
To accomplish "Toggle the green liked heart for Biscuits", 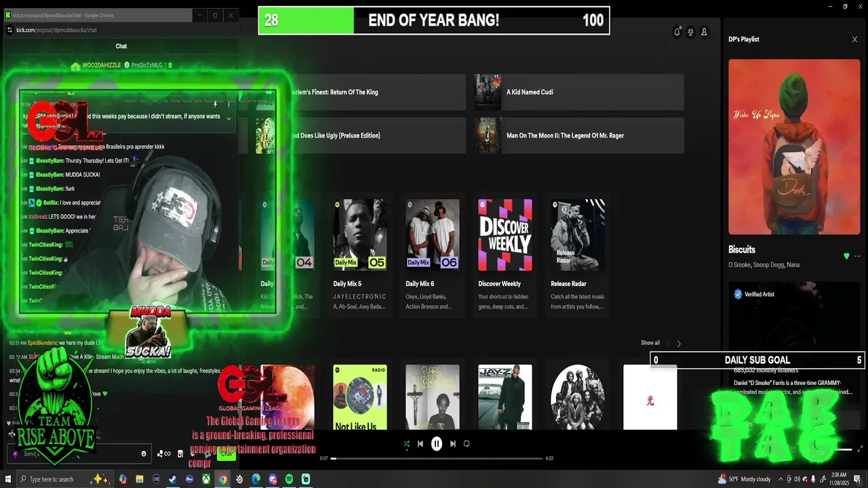I will tap(846, 256).
